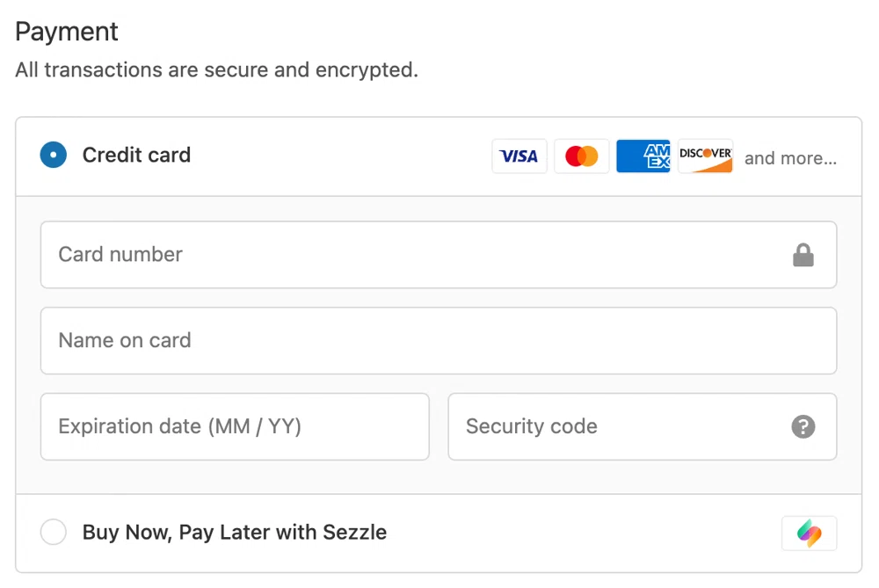Image resolution: width=879 pixels, height=588 pixels.
Task: Focus the Security code field
Action: coord(615,427)
